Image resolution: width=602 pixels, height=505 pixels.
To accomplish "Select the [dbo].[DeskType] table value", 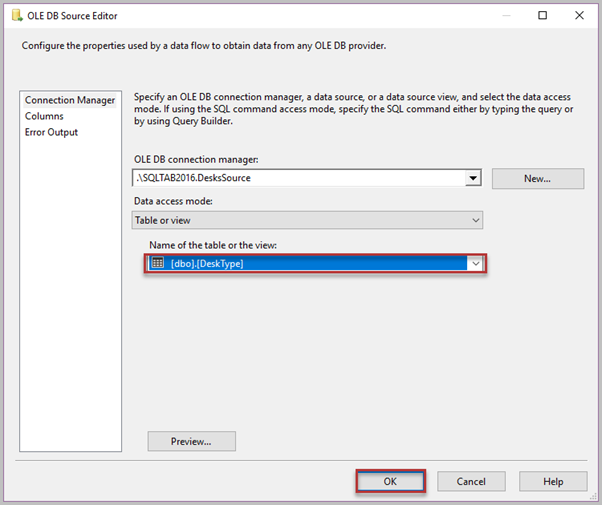I will [x=308, y=263].
